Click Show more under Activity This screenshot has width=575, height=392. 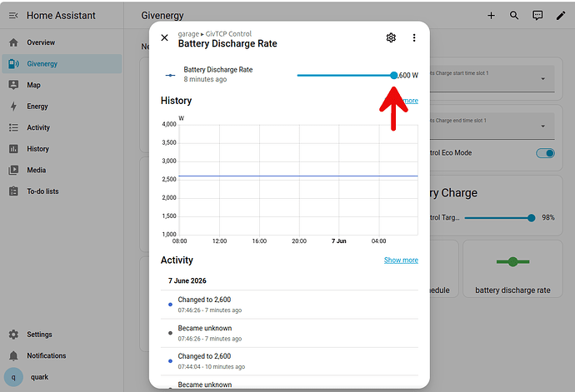[401, 261]
